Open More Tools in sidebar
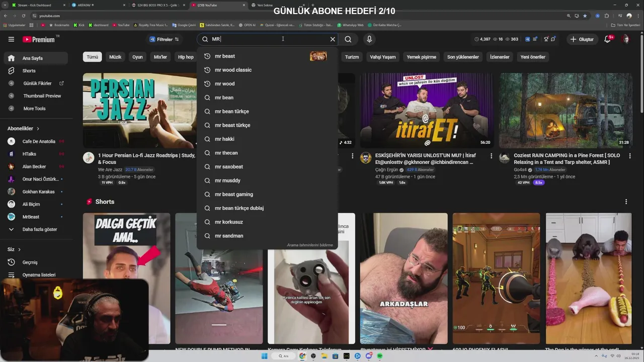 pos(34,109)
